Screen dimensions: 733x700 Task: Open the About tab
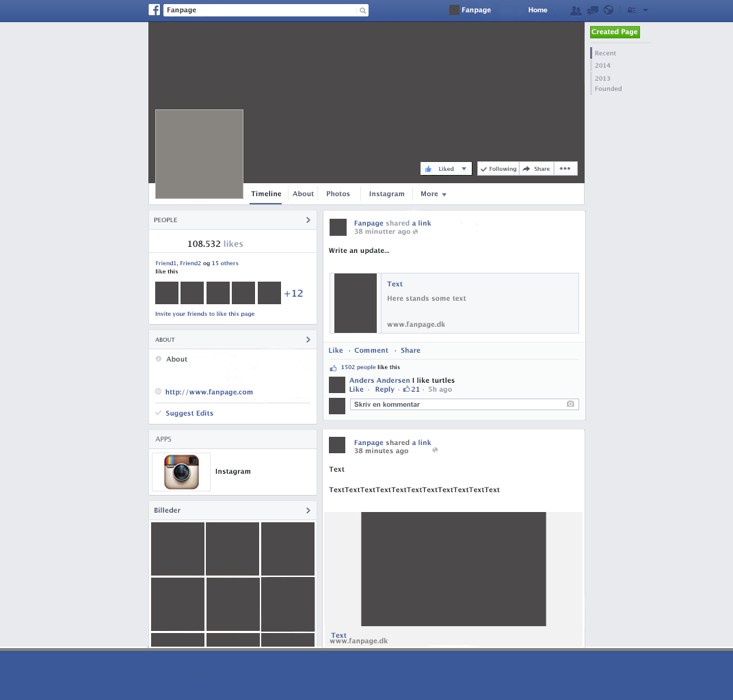(x=303, y=194)
